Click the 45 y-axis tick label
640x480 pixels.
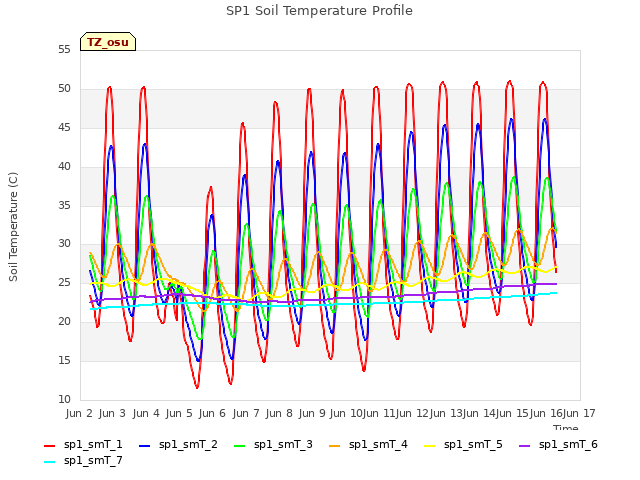64,128
